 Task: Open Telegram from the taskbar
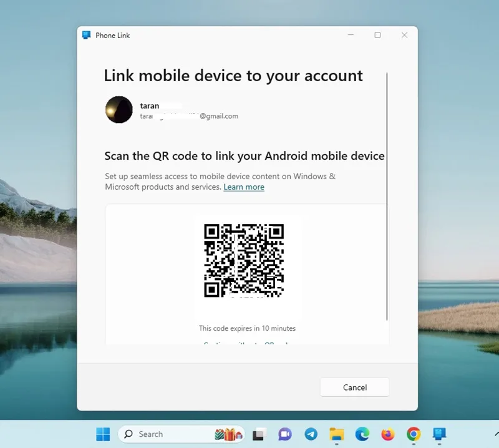click(x=311, y=434)
